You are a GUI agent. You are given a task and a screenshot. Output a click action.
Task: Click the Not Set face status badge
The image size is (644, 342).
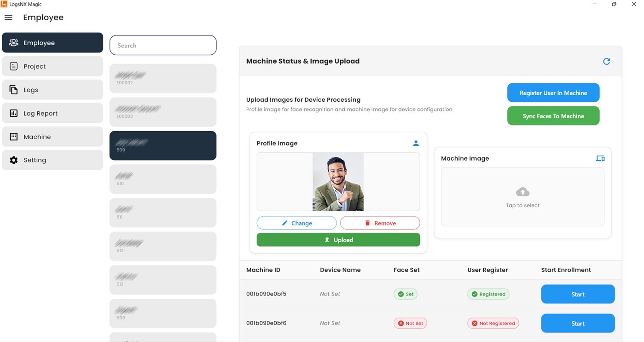coord(410,323)
